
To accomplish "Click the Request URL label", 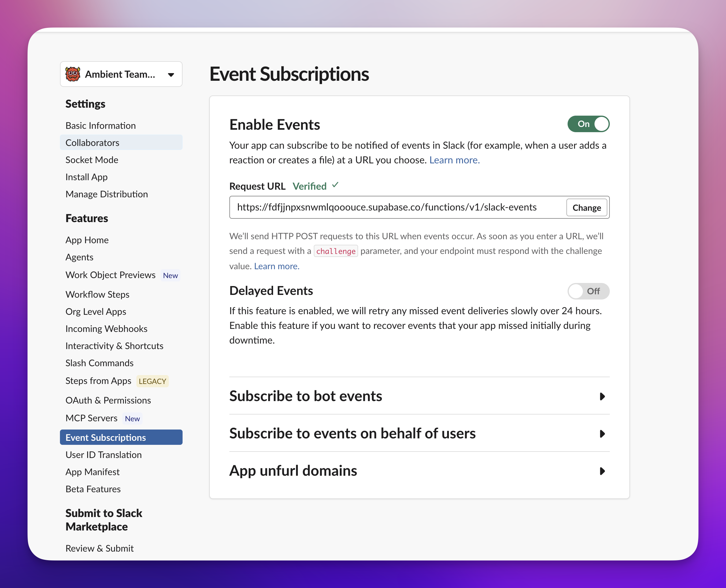I will (x=257, y=186).
